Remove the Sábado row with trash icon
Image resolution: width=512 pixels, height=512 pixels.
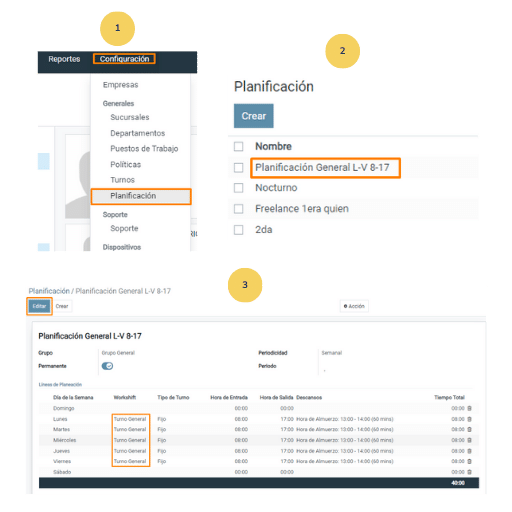click(x=469, y=472)
